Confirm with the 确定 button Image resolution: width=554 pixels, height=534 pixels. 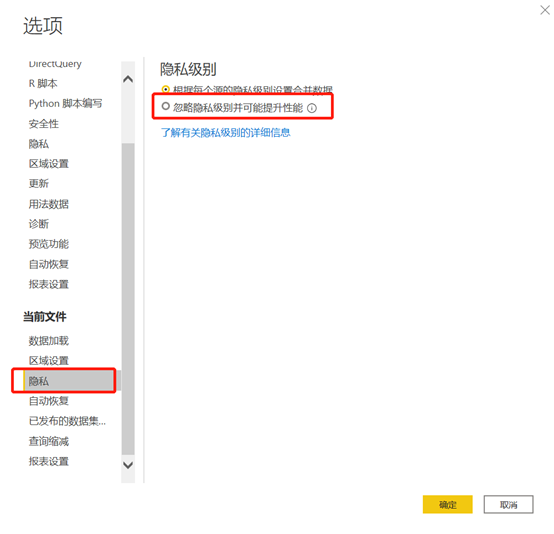448,504
